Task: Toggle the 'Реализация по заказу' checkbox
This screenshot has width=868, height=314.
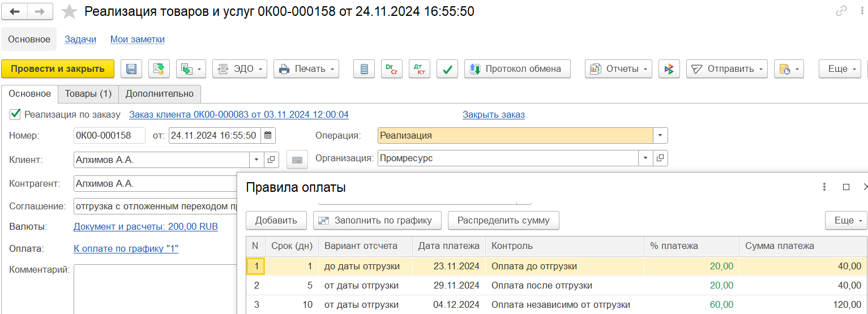Action: click(15, 114)
